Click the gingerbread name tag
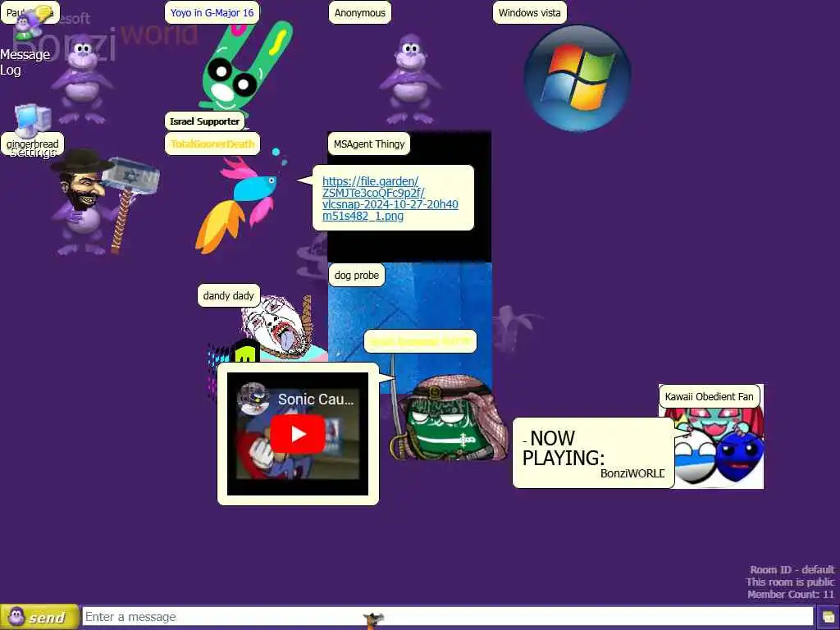Screen dimensions: 840x630 click(32, 144)
